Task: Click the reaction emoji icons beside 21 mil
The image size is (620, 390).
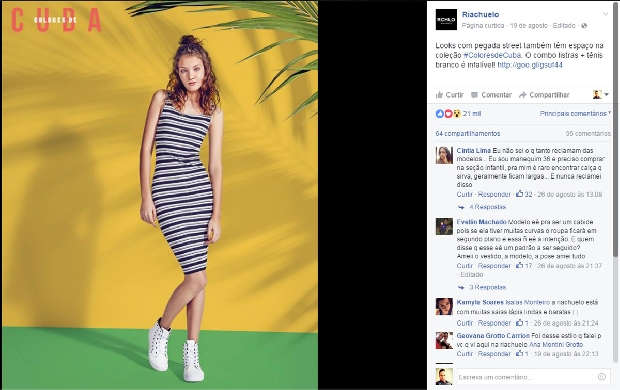Action: (448, 114)
